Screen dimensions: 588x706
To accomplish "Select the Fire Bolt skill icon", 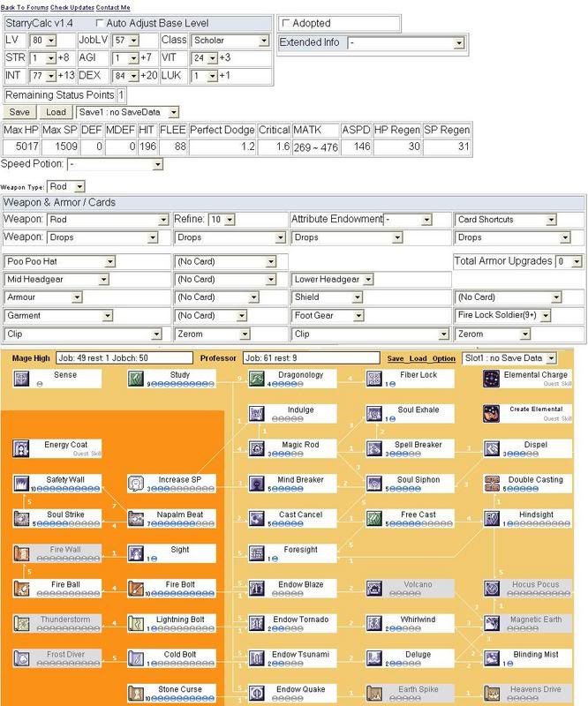I will click(x=137, y=588).
